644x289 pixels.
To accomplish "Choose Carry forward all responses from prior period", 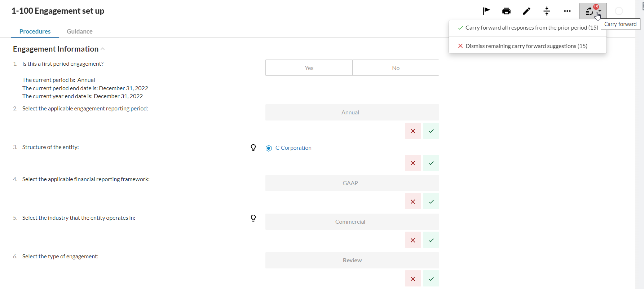I will 528,28.
